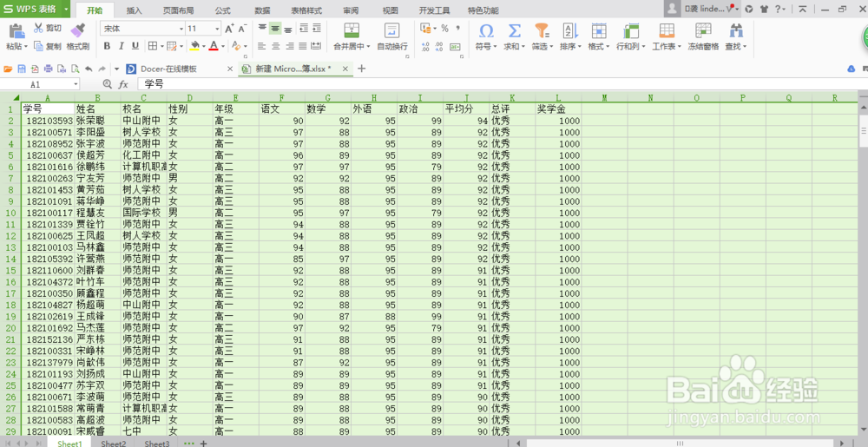
Task: Click the 自动换行 wrap text icon
Action: pos(392,30)
